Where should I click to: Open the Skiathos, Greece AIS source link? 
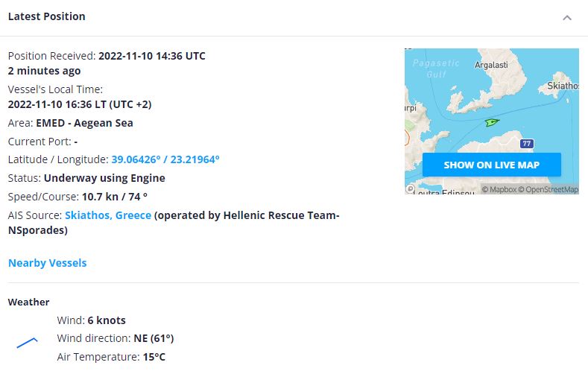[x=108, y=215]
